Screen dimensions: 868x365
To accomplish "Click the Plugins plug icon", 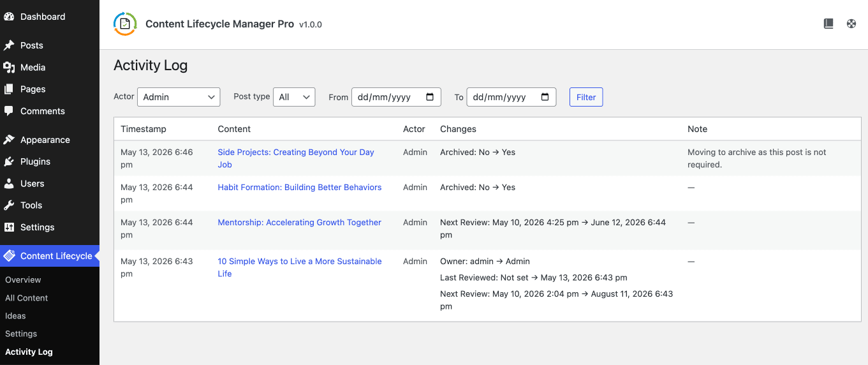I will (x=9, y=161).
